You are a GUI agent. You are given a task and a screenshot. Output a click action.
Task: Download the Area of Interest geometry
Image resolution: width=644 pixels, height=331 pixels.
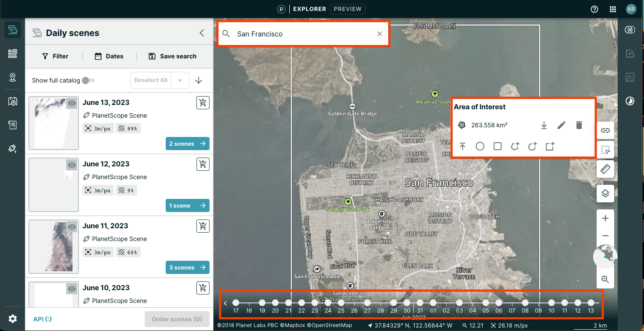click(544, 125)
